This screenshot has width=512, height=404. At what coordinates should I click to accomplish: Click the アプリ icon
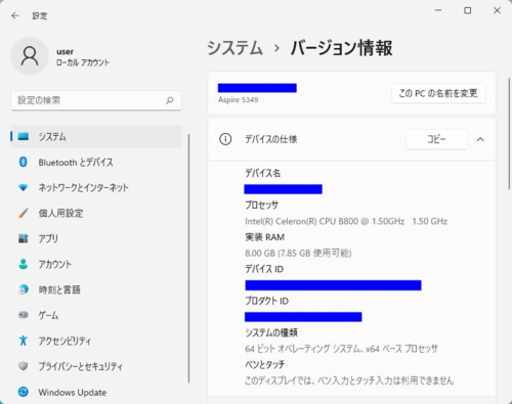[23, 238]
